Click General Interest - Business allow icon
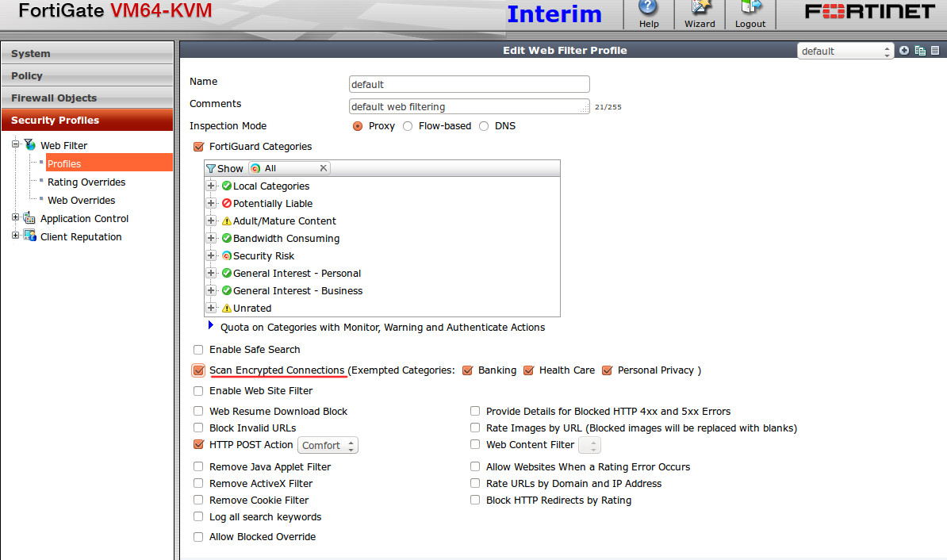The width and height of the screenshot is (947, 560). [227, 290]
